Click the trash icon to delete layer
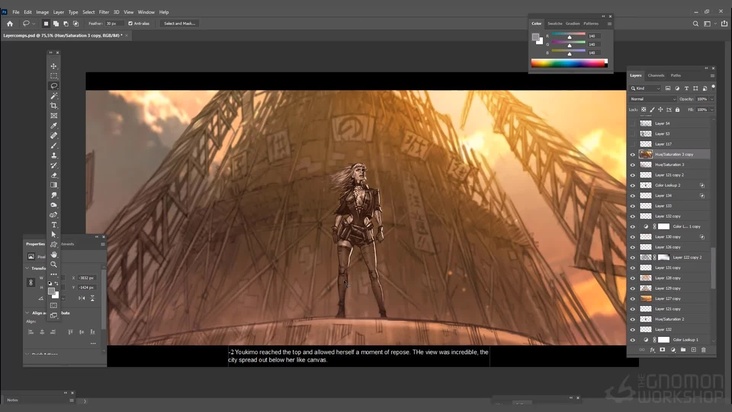732x412 pixels. tap(704, 349)
